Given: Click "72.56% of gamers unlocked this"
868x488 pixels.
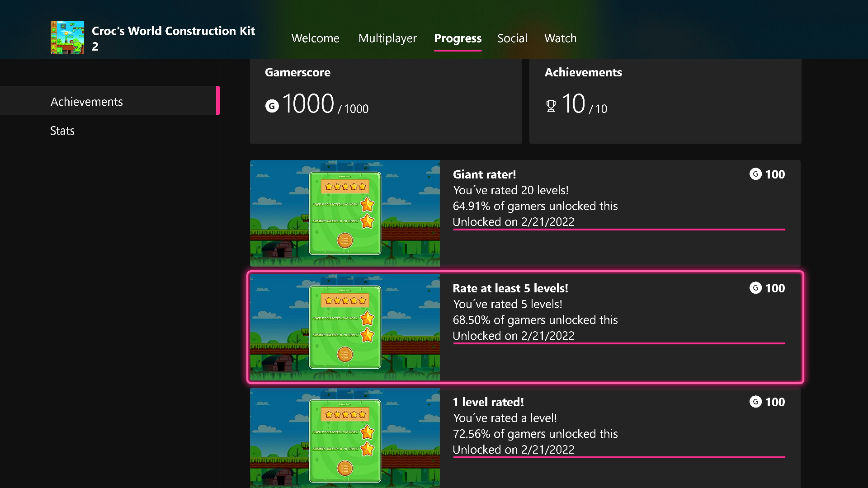Looking at the screenshot, I should tap(535, 434).
